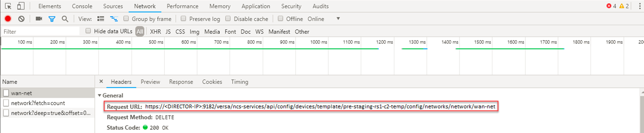Collapse the General section triangle
Viewport: 644px width, 133px height.
click(99, 96)
